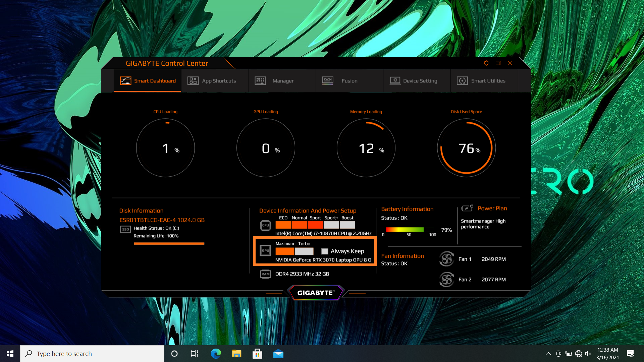
Task: Click the 79% battery percentage
Action: coord(446,230)
